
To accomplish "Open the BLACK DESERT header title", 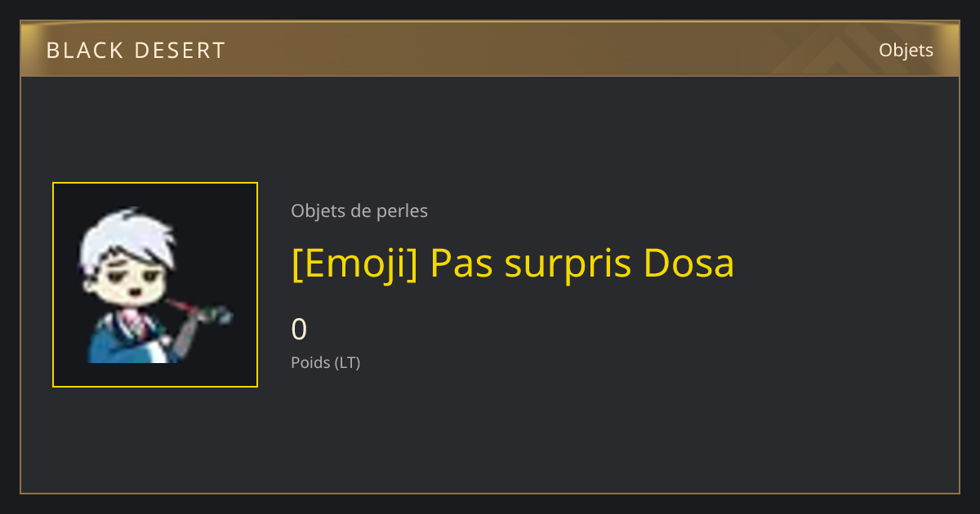I will [x=136, y=51].
